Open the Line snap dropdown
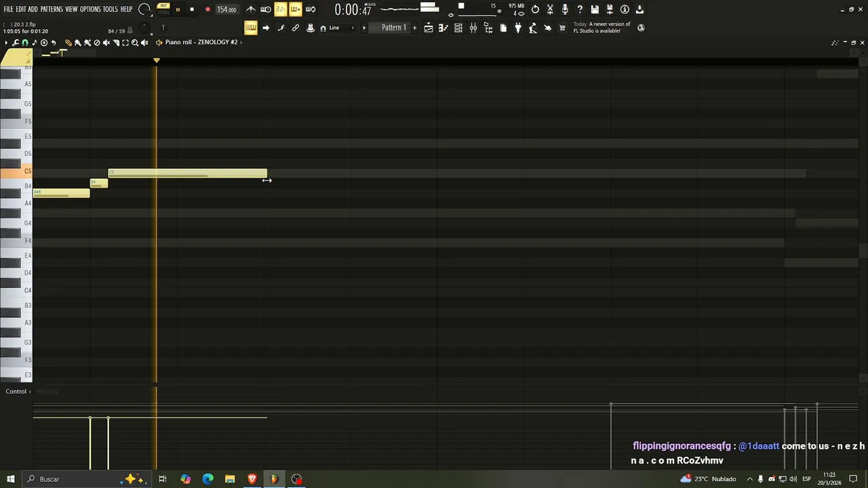Image resolution: width=868 pixels, height=488 pixels. (342, 28)
